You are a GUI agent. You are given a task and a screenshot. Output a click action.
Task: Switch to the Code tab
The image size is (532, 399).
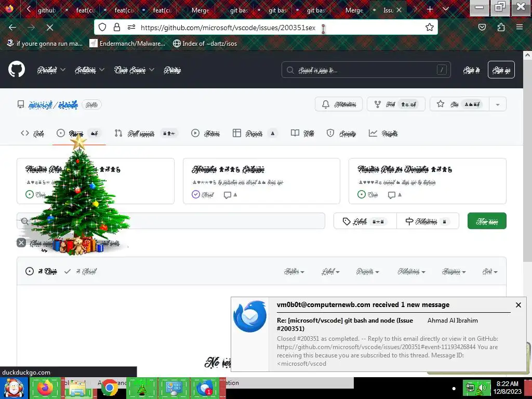coord(33,134)
